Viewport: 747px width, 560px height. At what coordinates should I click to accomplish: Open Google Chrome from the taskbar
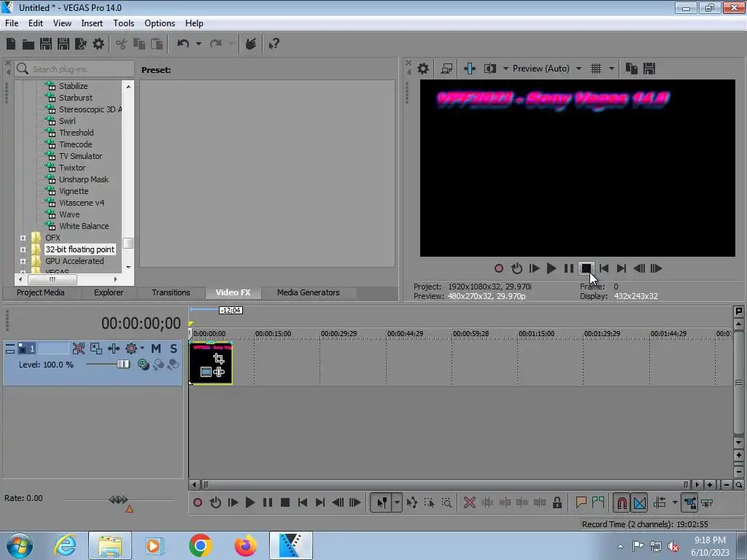[x=200, y=545]
